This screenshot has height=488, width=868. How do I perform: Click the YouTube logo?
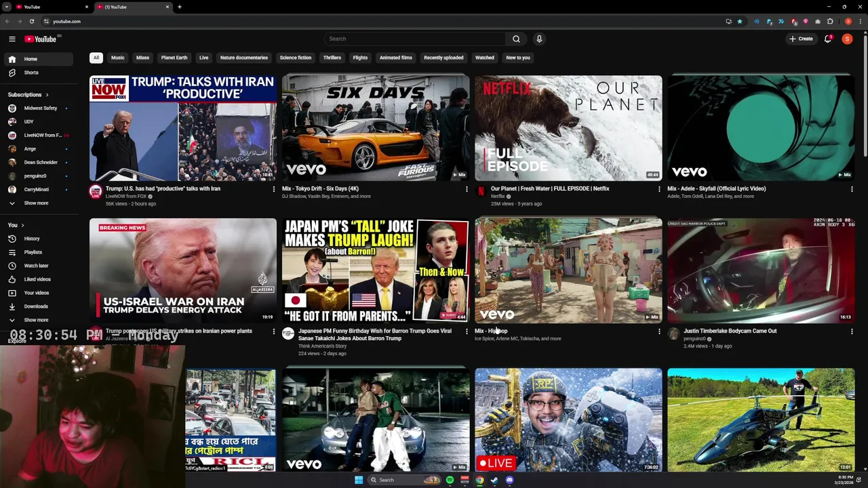41,39
